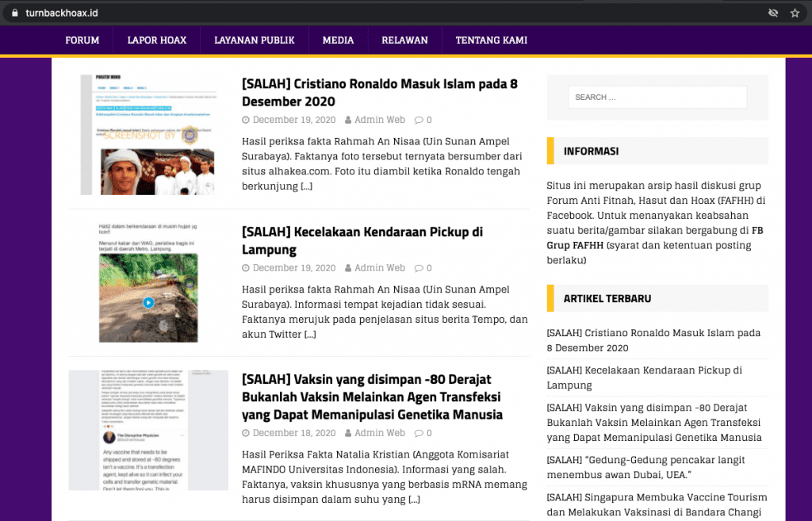The image size is (812, 521).
Task: Open the MEDIA menu item
Action: click(338, 40)
